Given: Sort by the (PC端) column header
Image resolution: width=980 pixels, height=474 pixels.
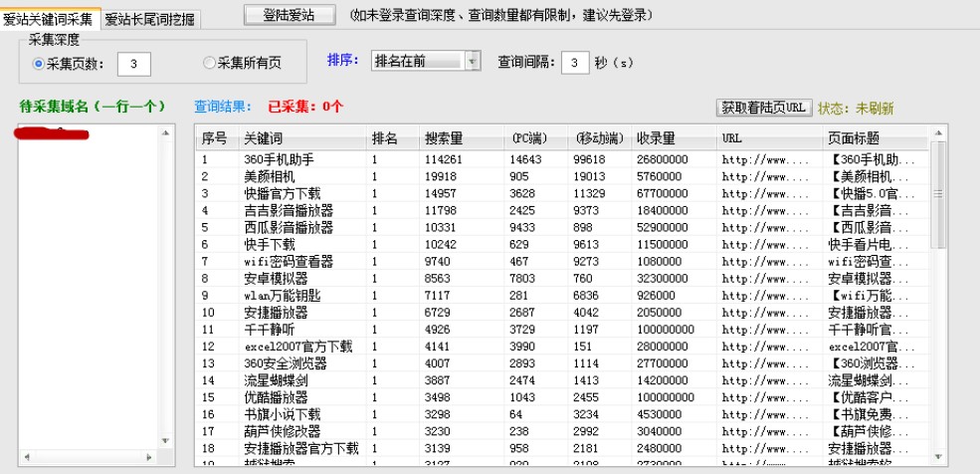Looking at the screenshot, I should pyautogui.click(x=536, y=138).
